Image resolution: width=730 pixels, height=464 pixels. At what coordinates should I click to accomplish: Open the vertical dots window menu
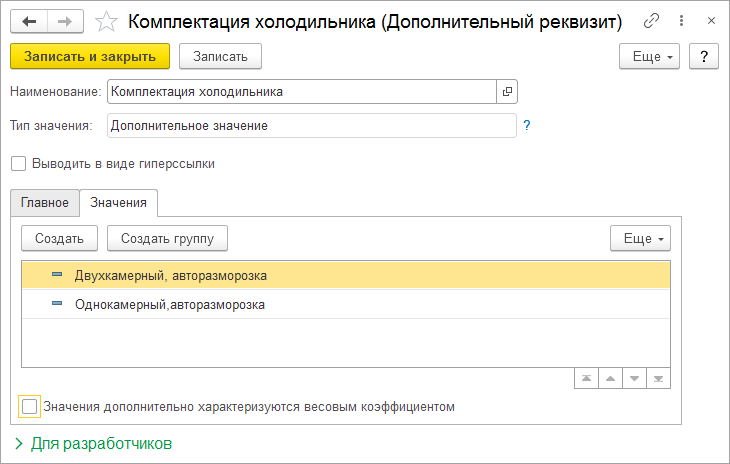(681, 20)
